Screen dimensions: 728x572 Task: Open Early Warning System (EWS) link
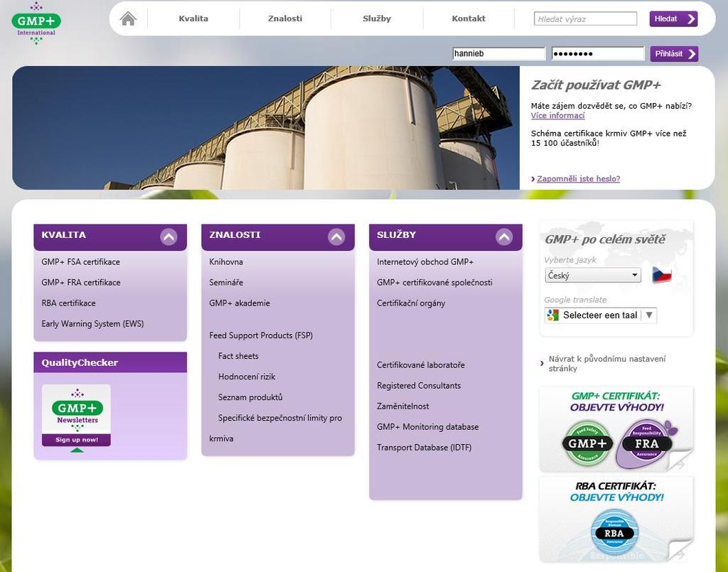tap(92, 323)
